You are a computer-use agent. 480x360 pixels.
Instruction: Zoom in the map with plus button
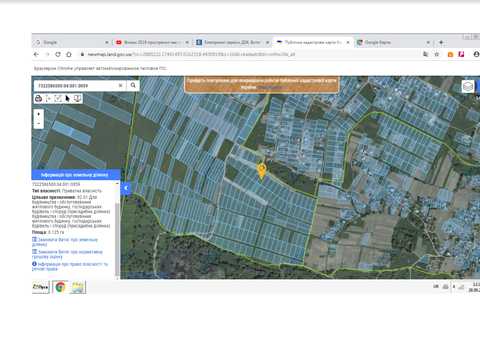(39, 114)
